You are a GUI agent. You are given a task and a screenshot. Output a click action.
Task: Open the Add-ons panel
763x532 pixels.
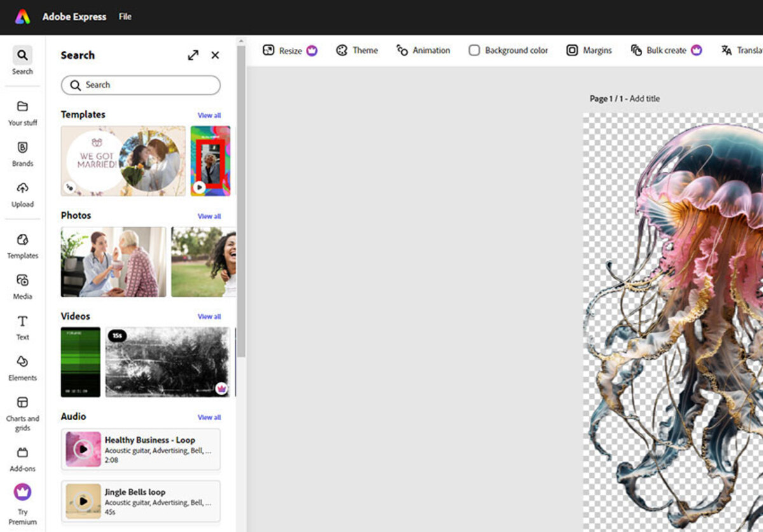click(x=22, y=460)
